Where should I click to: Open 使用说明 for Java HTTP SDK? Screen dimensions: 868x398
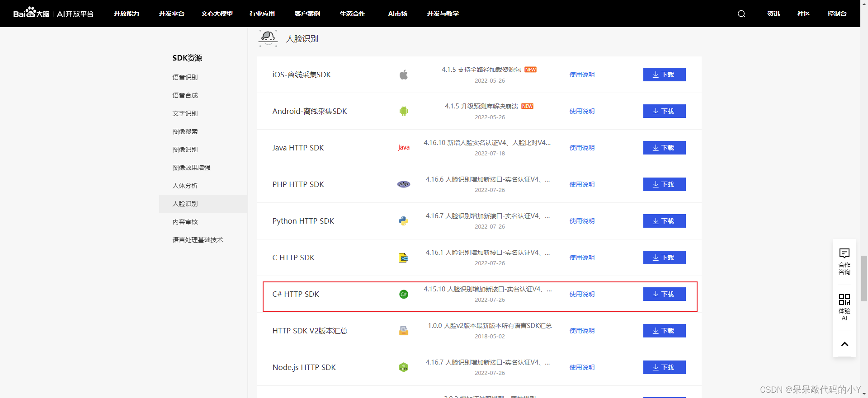point(582,148)
